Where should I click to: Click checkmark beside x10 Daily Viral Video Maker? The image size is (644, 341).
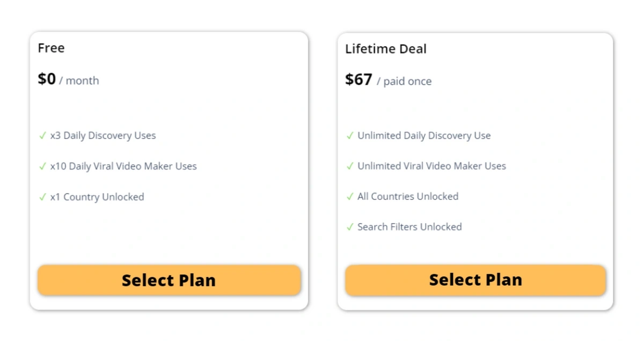point(42,166)
